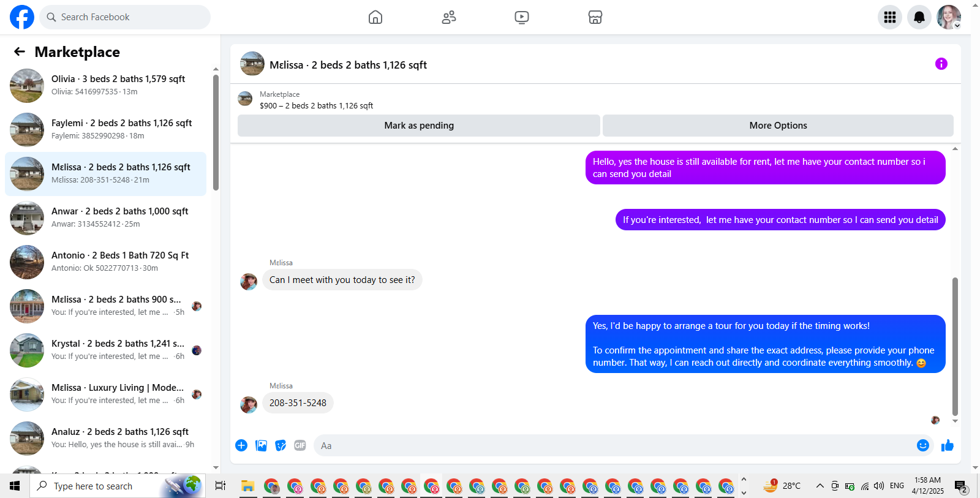Image resolution: width=980 pixels, height=498 pixels.
Task: Open File Explorer from the taskbar
Action: [247, 486]
